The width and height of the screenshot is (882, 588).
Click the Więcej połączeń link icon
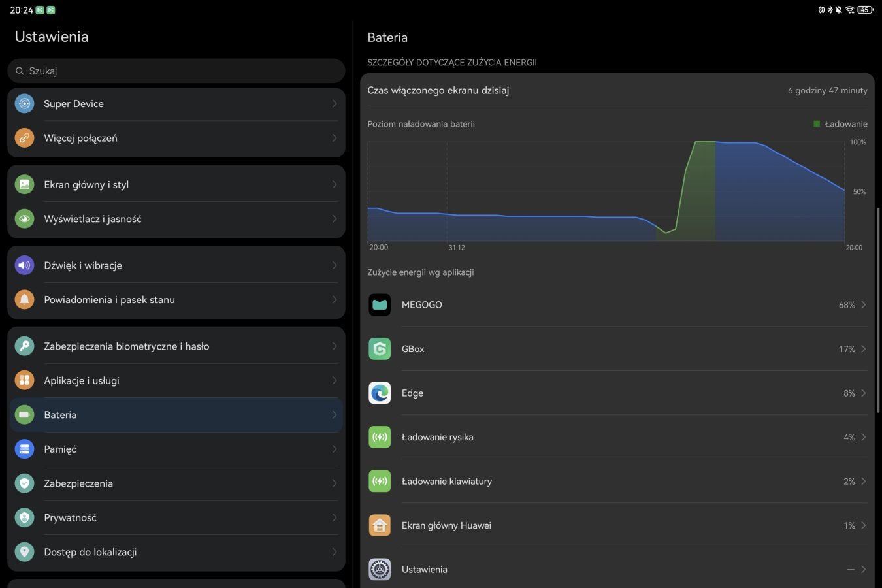click(25, 138)
